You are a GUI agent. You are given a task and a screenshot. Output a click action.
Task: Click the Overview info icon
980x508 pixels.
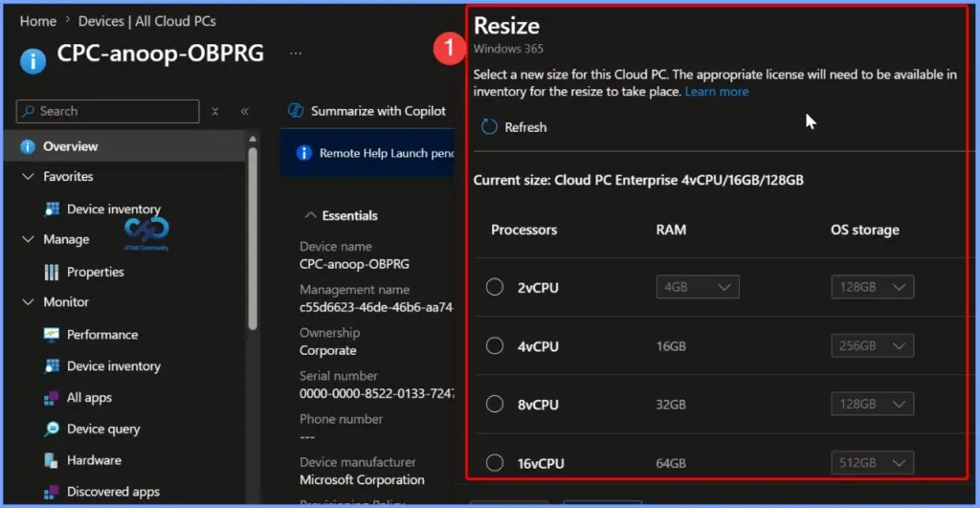pos(28,146)
